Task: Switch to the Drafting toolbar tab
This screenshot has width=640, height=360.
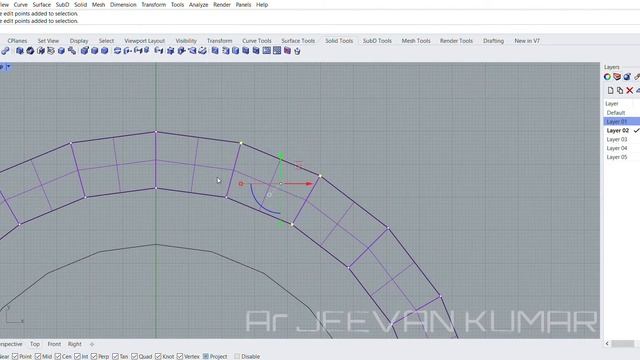Action: pyautogui.click(x=493, y=41)
